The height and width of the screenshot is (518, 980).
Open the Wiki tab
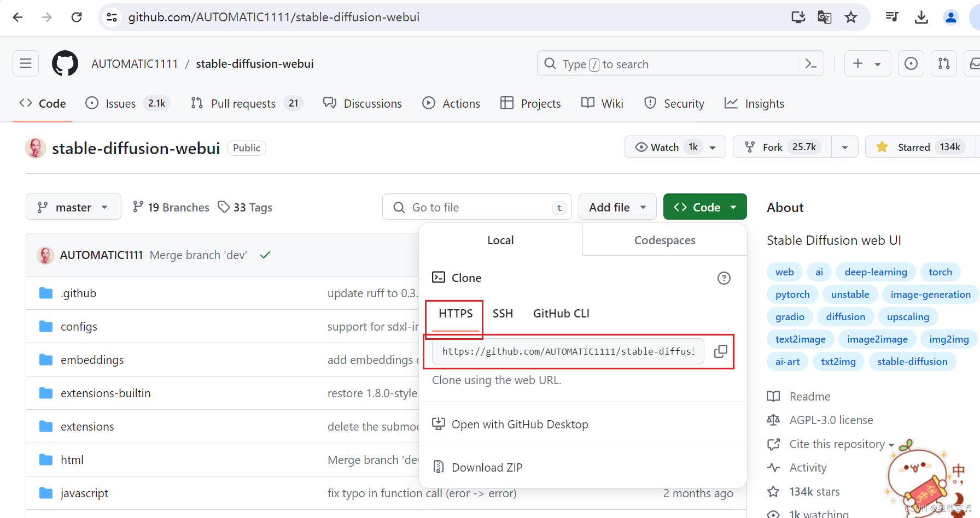[602, 103]
